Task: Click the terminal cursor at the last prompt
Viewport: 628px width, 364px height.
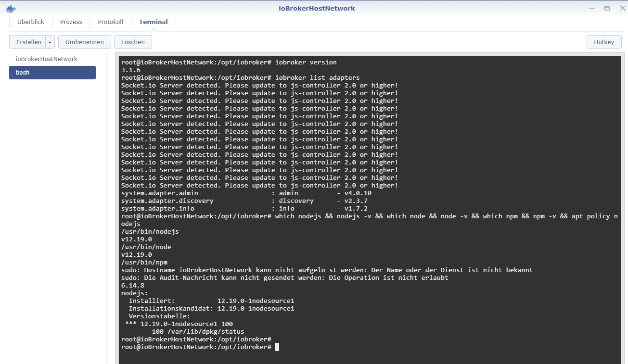Action: (x=277, y=347)
